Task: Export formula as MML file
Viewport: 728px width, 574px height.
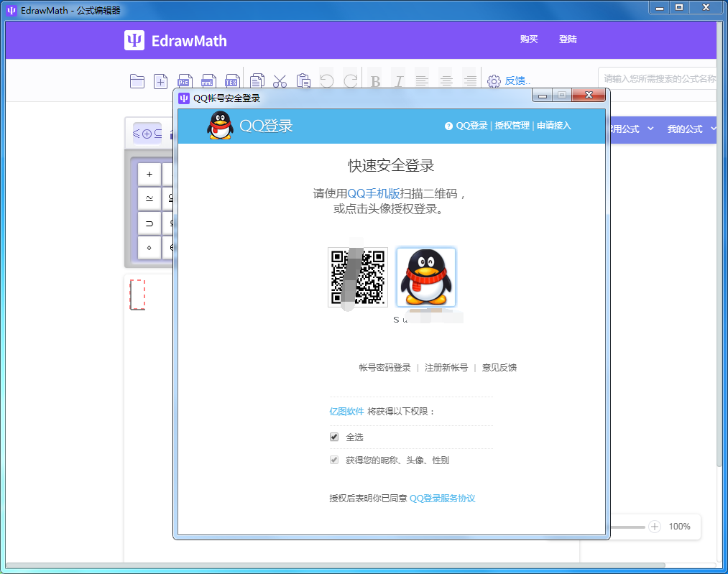Action: click(208, 81)
